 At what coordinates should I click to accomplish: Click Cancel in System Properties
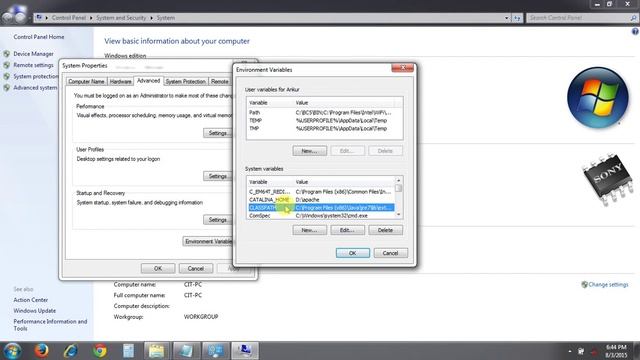coord(196,269)
